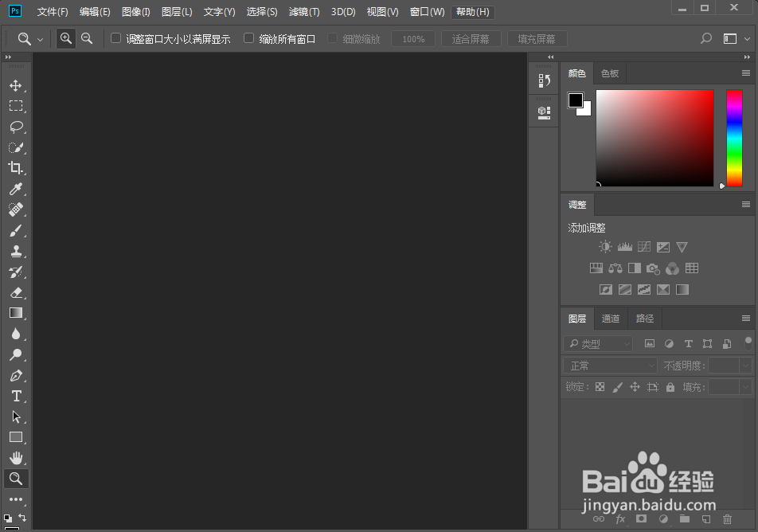Screen dimensions: 758x532
Task: Toggle adjustment layer filter
Action: (669, 343)
